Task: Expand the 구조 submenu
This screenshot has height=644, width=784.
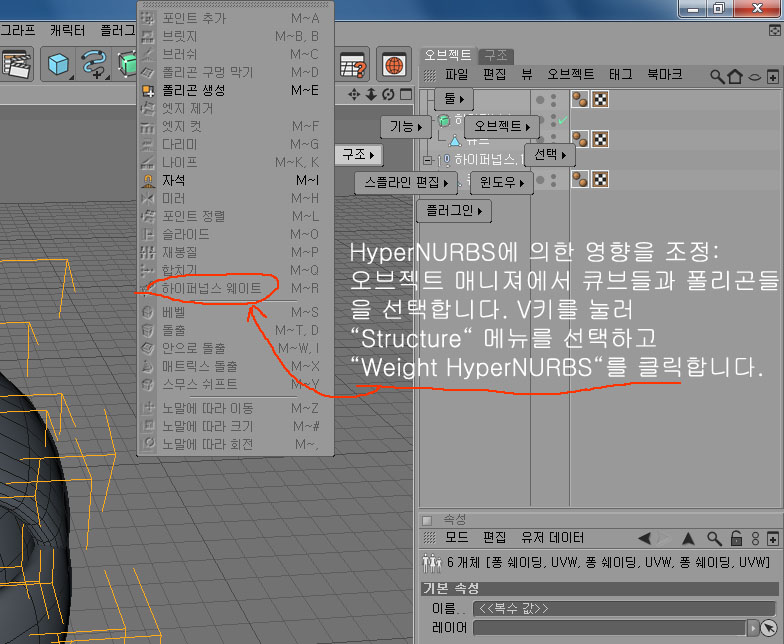Action: [358, 154]
